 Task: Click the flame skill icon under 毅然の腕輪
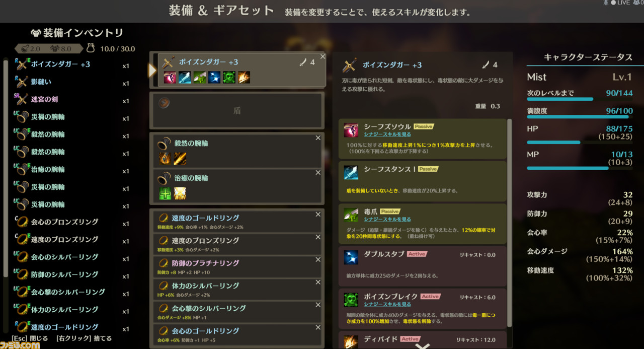pyautogui.click(x=166, y=159)
